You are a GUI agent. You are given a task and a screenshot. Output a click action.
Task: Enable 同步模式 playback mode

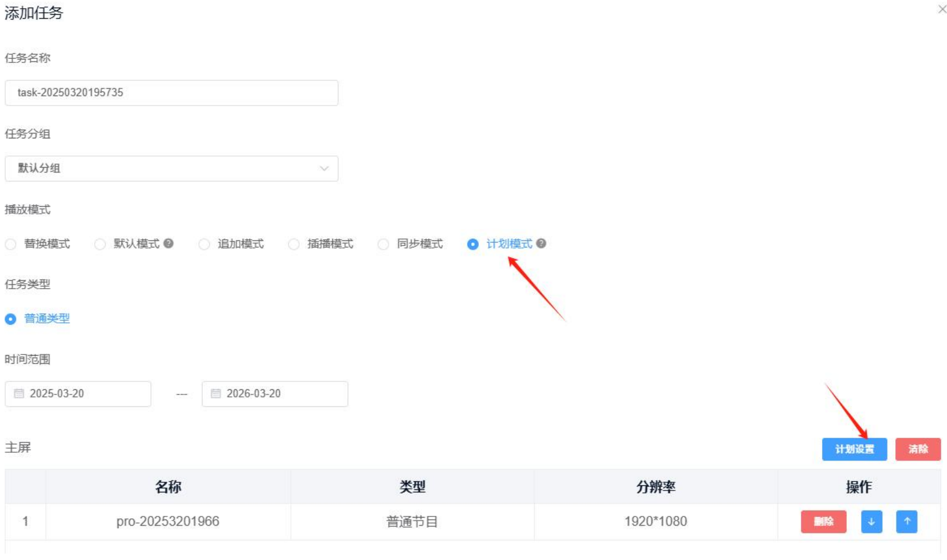pos(383,244)
